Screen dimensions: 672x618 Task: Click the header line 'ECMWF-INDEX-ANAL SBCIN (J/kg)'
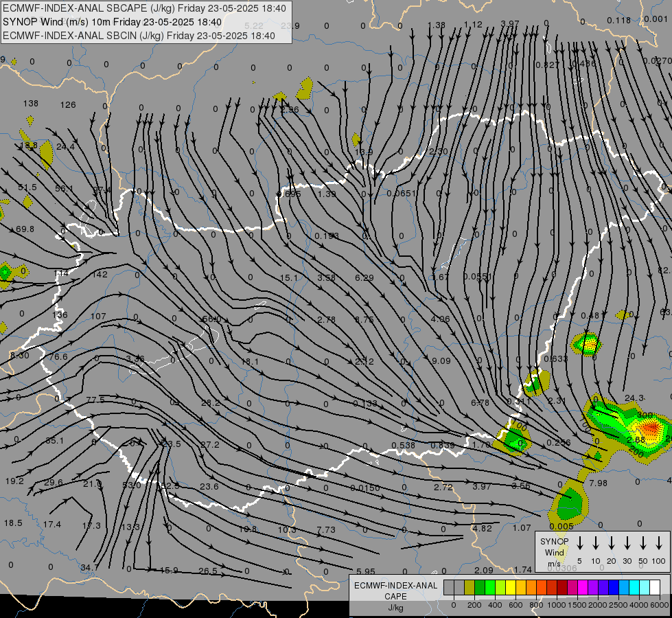click(x=139, y=36)
